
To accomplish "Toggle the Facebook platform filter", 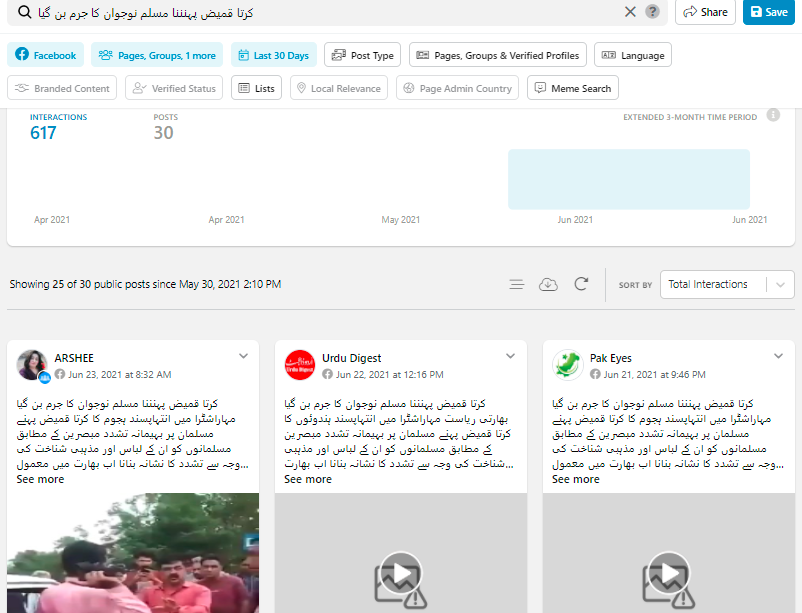I will 46,55.
